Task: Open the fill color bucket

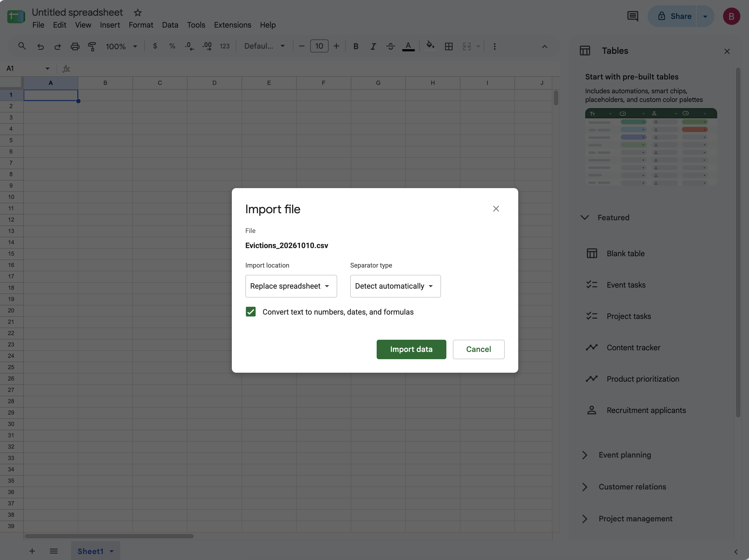Action: click(x=430, y=45)
